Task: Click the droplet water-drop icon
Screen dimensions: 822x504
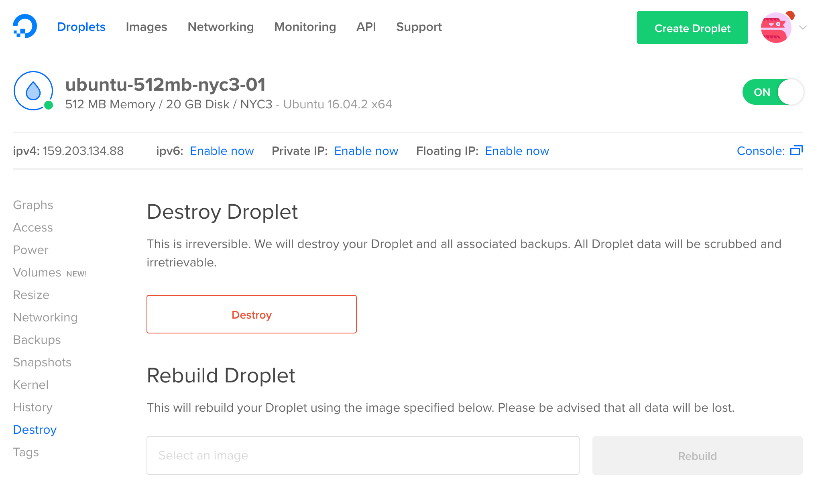Action: tap(33, 91)
